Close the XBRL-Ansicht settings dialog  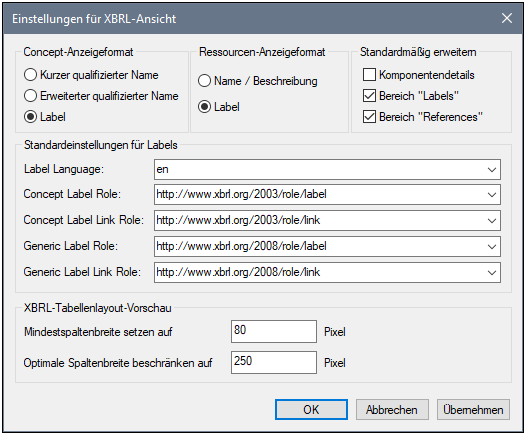tap(507, 18)
